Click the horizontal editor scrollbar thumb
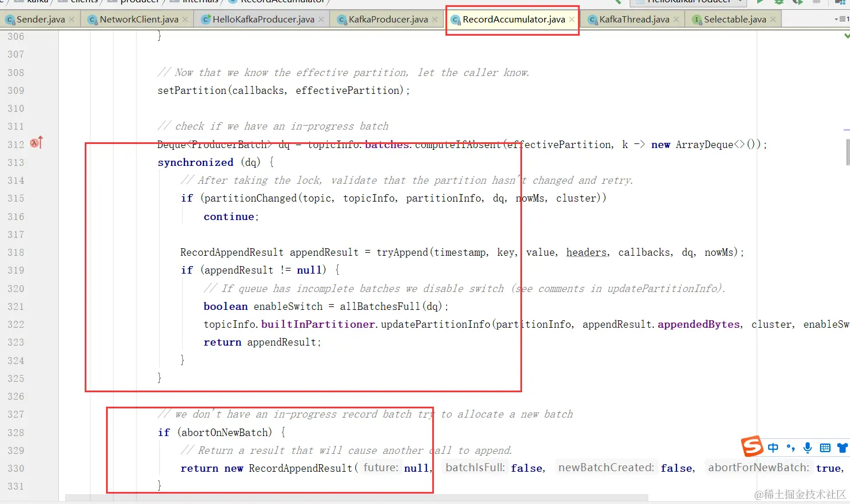 (x=356, y=498)
